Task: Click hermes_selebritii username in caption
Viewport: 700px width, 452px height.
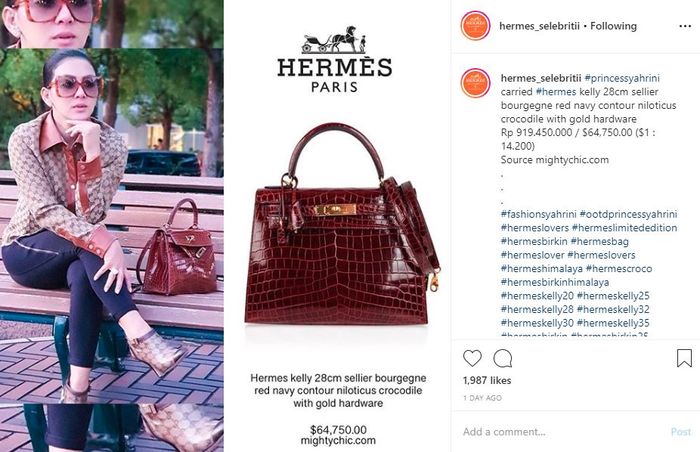Action: click(x=541, y=78)
